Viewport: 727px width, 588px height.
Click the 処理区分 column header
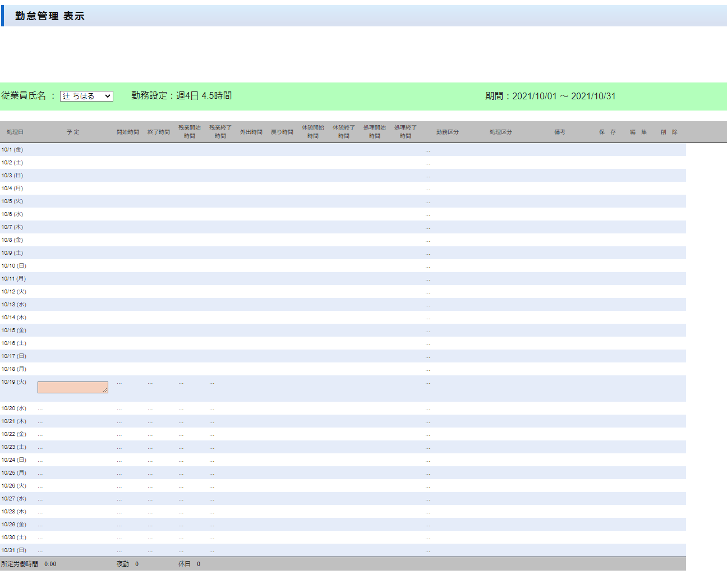click(x=500, y=132)
